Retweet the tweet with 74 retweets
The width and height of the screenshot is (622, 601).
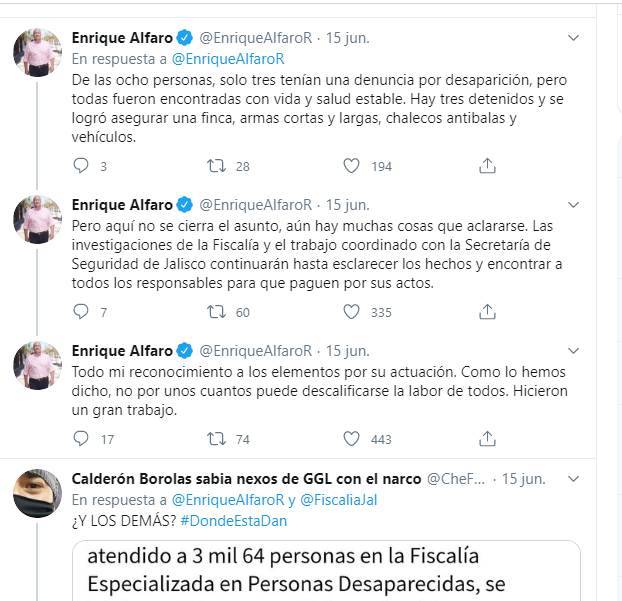point(216,438)
